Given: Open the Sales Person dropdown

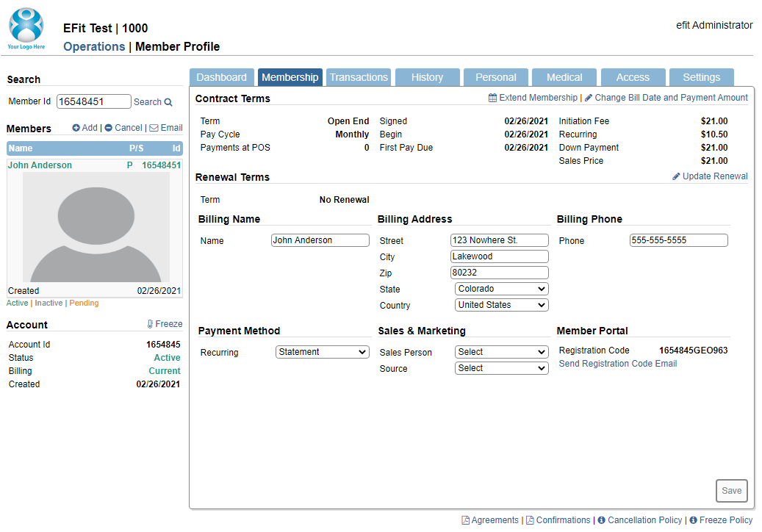Looking at the screenshot, I should [x=502, y=352].
